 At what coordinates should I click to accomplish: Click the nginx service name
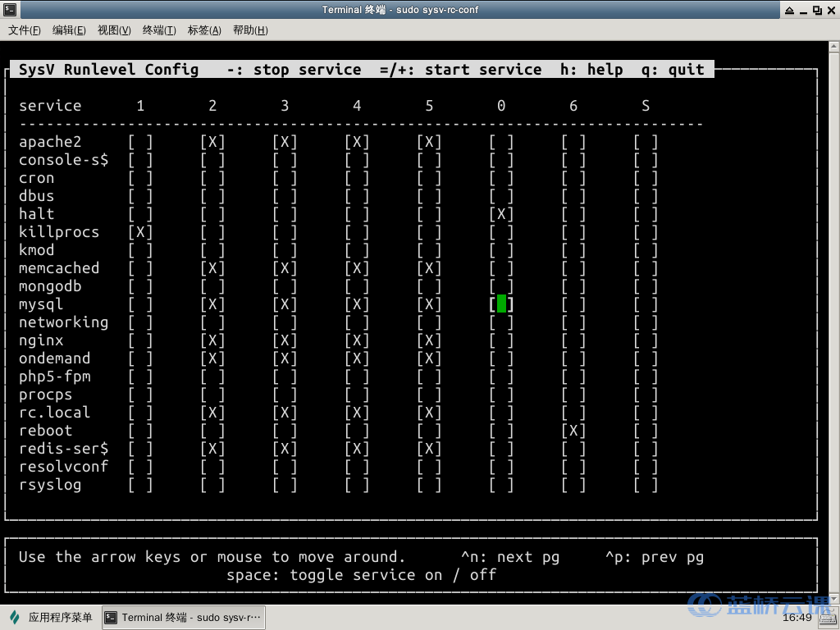coord(41,340)
